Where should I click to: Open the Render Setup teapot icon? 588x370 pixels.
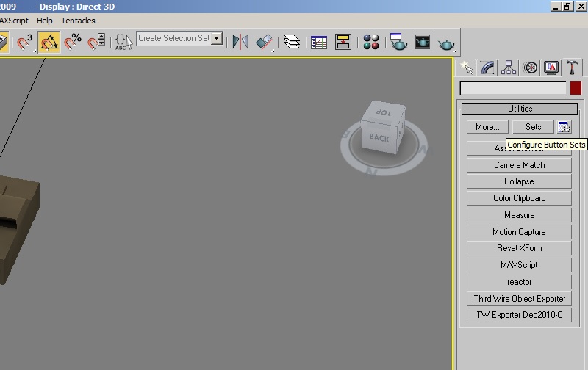pyautogui.click(x=398, y=42)
